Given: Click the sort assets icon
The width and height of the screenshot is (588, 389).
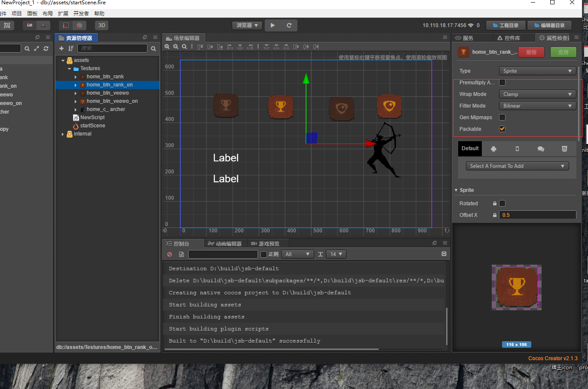Looking at the screenshot, I should pyautogui.click(x=71, y=49).
